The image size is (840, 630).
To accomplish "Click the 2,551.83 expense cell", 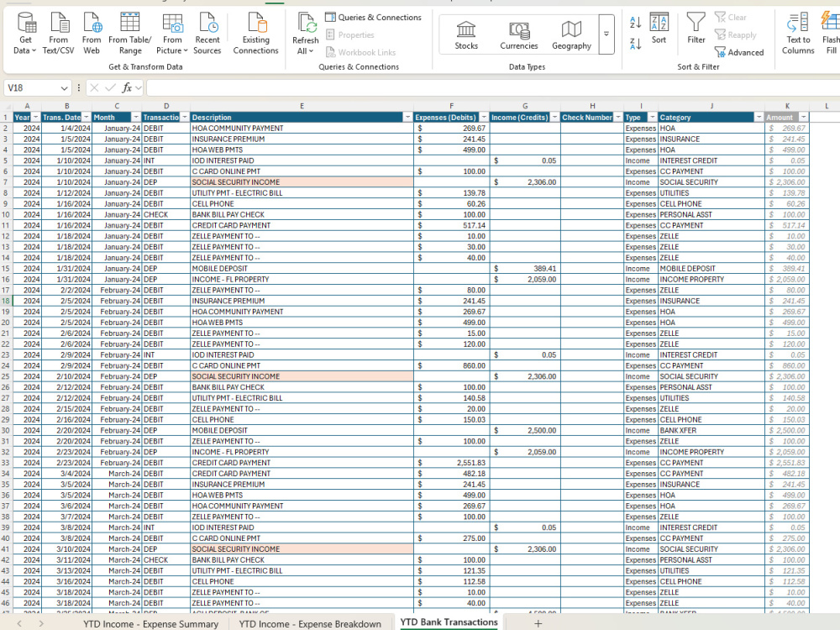I will click(452, 463).
